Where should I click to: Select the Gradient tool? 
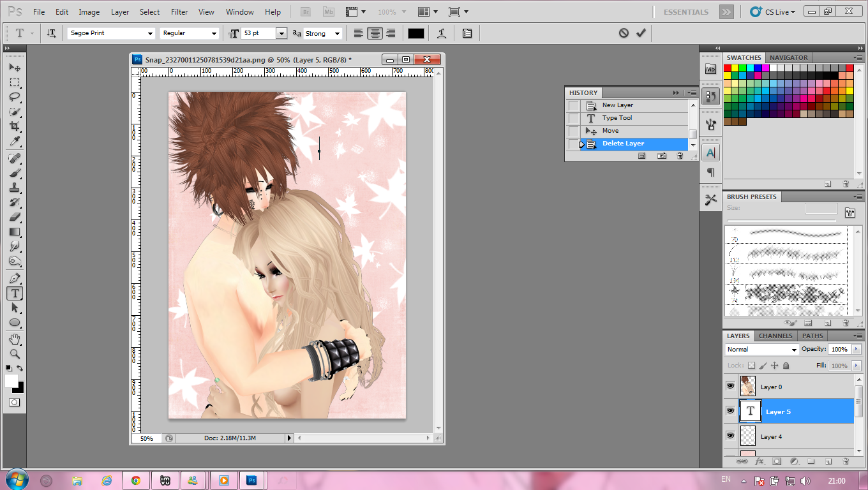[15, 232]
